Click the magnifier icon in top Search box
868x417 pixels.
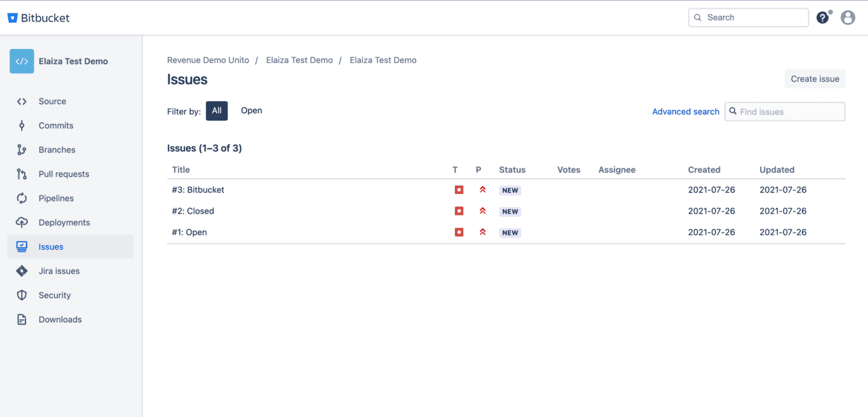(x=698, y=18)
